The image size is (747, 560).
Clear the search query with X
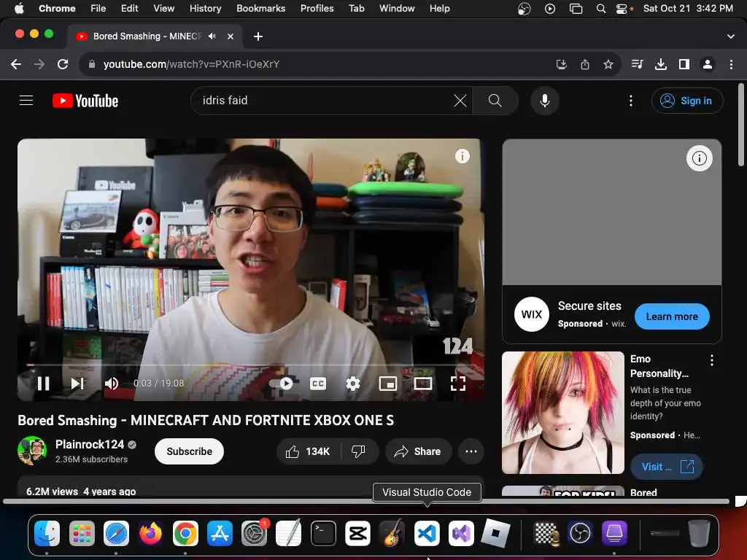(x=460, y=101)
